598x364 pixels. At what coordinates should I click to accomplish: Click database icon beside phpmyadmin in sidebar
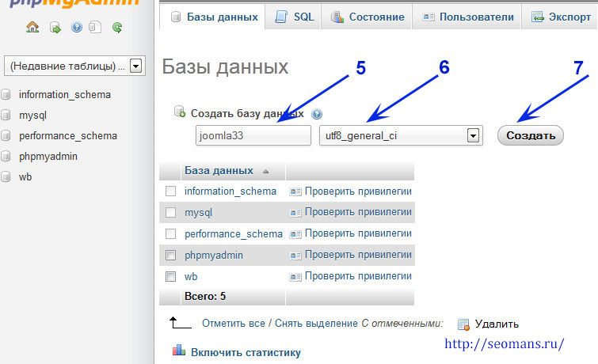[6, 156]
